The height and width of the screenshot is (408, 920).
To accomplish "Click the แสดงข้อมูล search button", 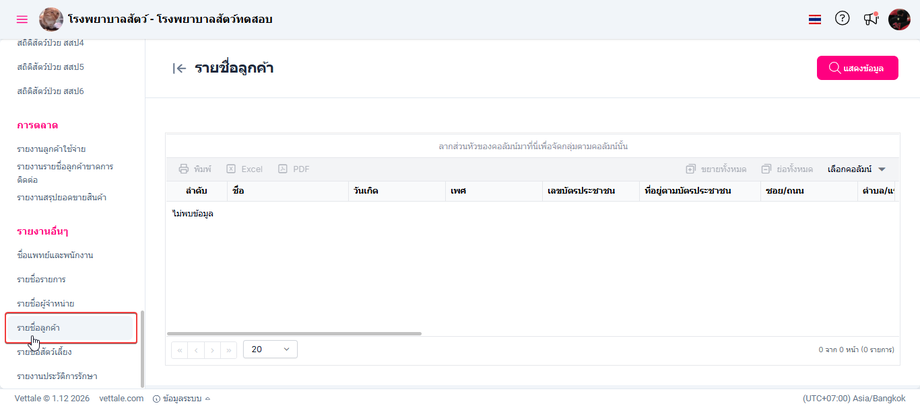I will tap(857, 68).
